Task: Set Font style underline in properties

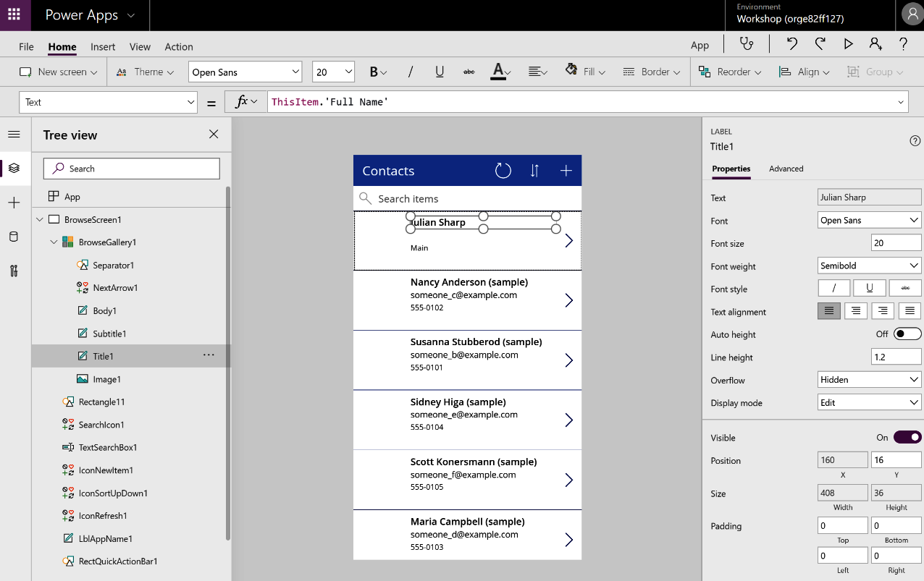Action: 869,288
